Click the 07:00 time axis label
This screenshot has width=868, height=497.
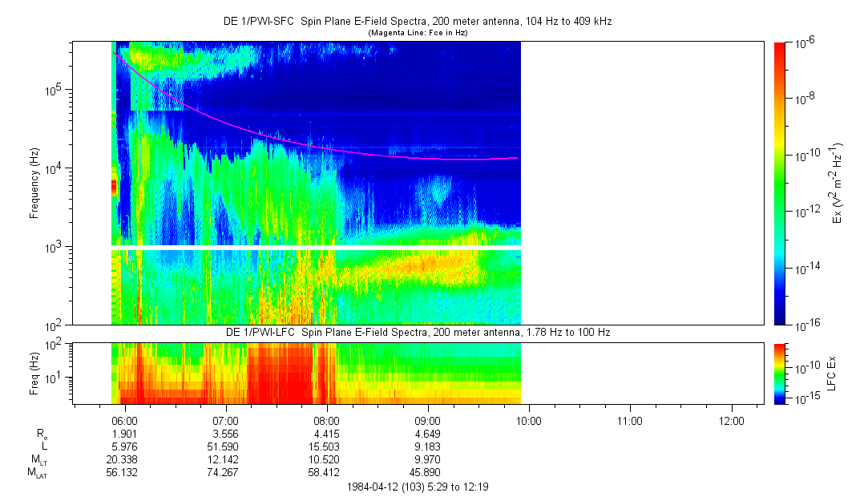[226, 420]
